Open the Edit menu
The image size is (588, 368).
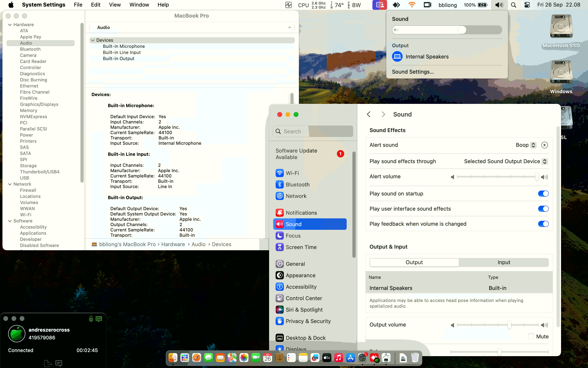(x=96, y=5)
